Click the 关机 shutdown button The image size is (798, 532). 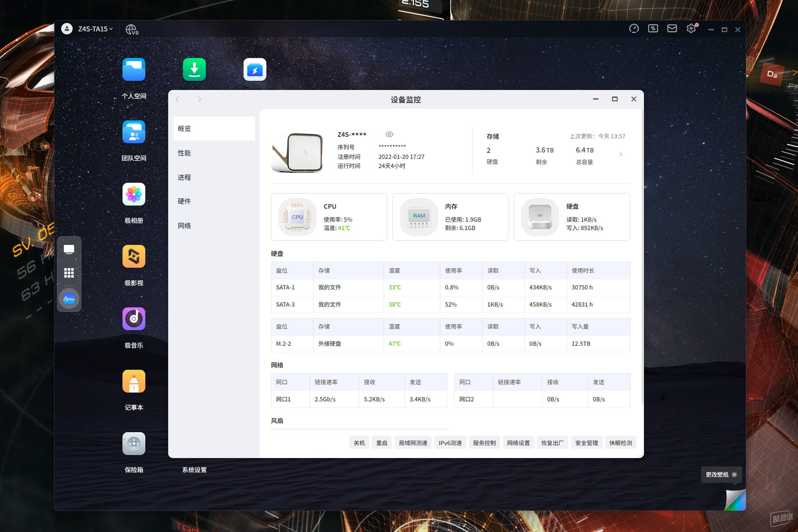pyautogui.click(x=359, y=443)
